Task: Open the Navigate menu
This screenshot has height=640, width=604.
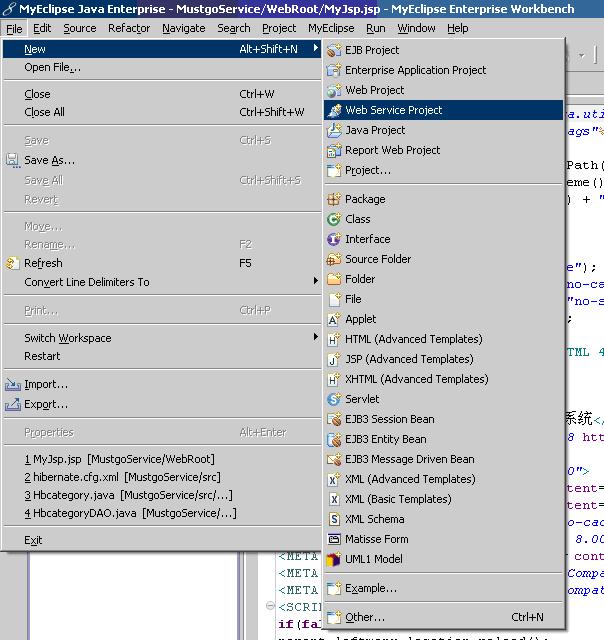Action: tap(184, 28)
